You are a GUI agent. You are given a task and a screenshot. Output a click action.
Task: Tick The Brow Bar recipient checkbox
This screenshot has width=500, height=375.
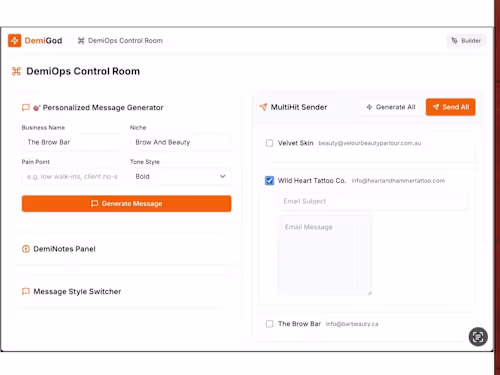(x=269, y=324)
